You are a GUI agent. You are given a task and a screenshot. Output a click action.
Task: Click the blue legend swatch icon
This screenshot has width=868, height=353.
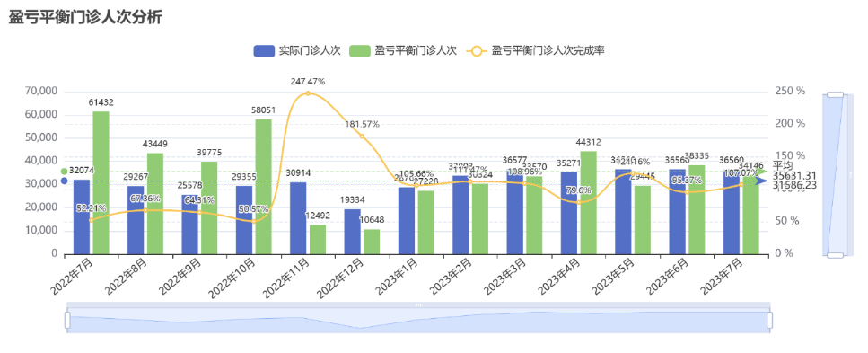pyautogui.click(x=264, y=51)
